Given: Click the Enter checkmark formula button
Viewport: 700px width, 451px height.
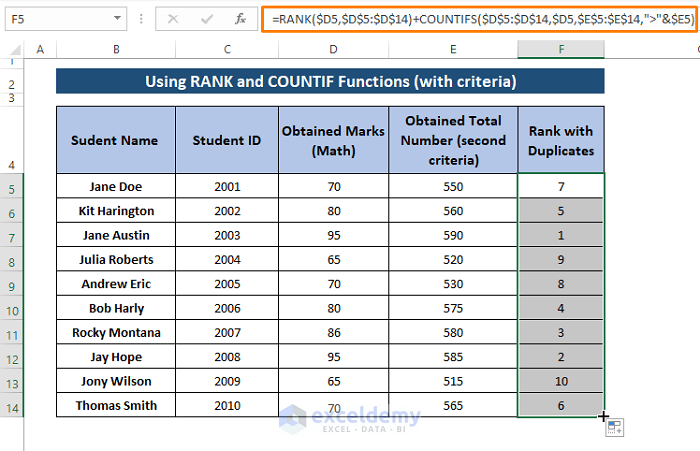Looking at the screenshot, I should [x=207, y=19].
